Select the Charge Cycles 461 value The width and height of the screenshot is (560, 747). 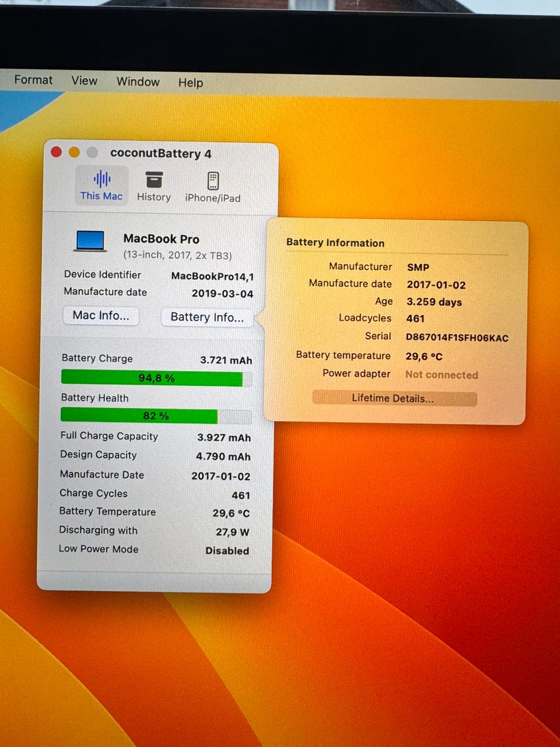(x=241, y=495)
